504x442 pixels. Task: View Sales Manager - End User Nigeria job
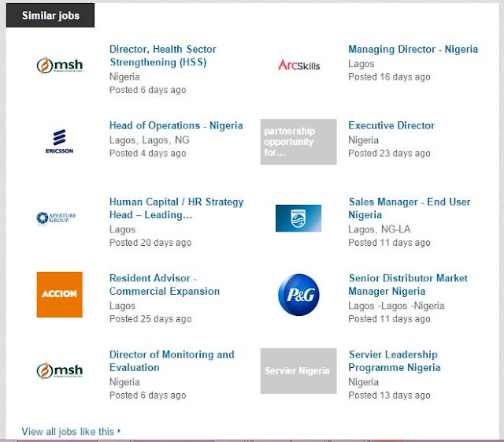point(409,208)
